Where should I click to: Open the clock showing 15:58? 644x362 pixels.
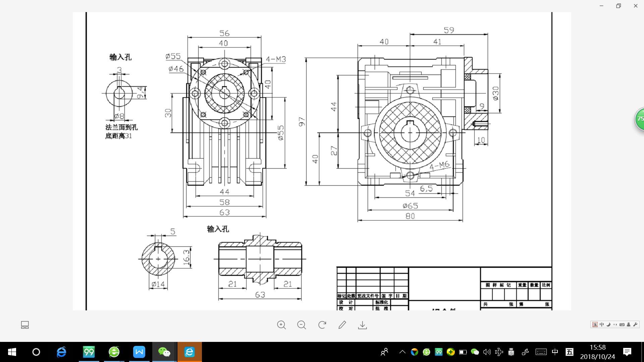pos(597,352)
